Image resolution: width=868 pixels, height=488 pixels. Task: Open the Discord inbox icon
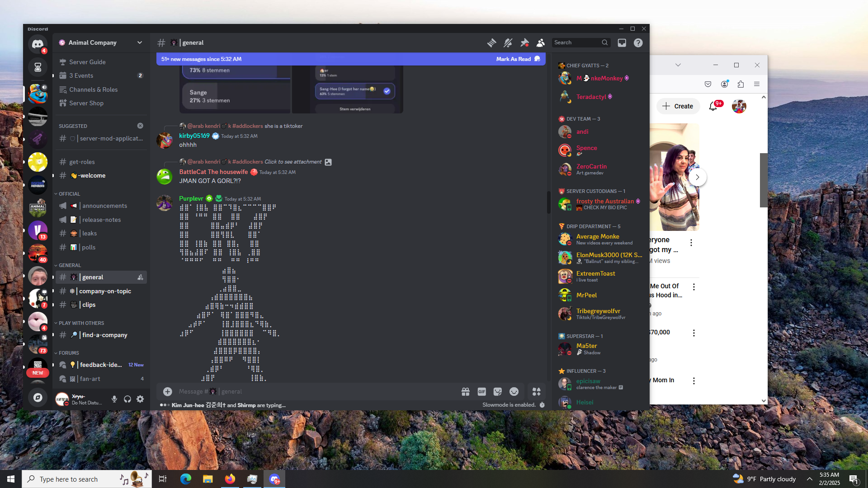(622, 43)
